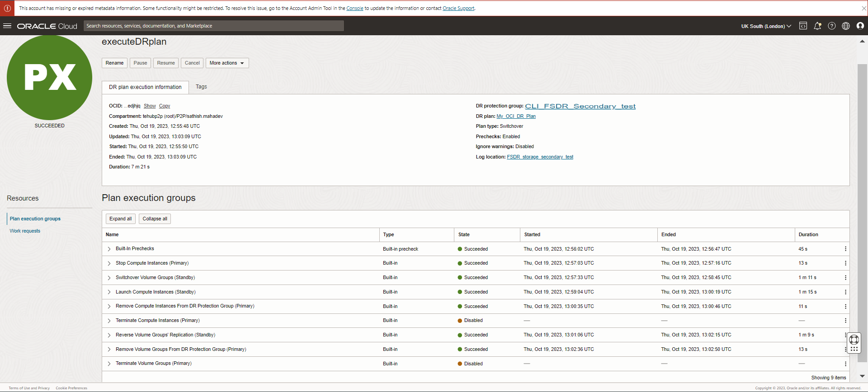Open Cloud Shell developer tools icon
The image size is (868, 392).
point(803,26)
